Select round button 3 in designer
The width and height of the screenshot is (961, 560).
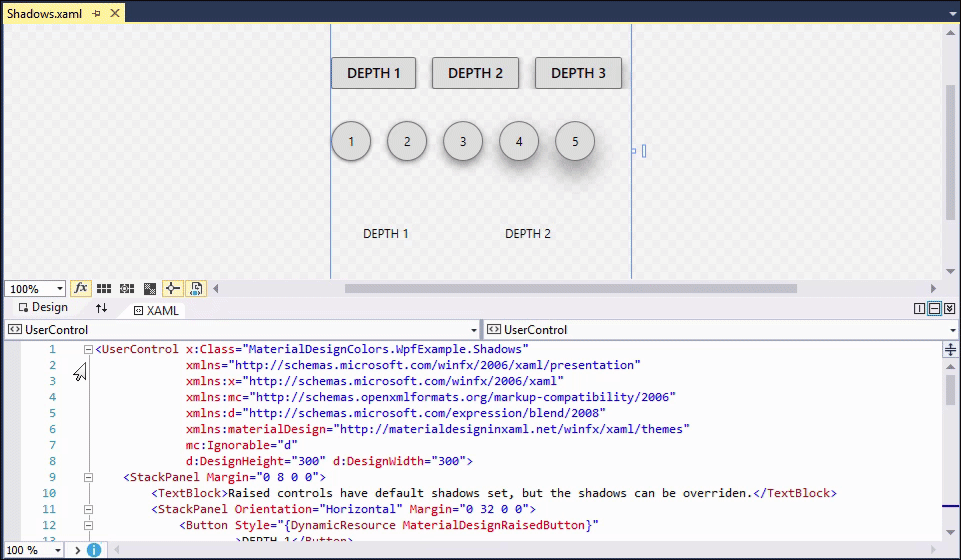click(x=463, y=142)
